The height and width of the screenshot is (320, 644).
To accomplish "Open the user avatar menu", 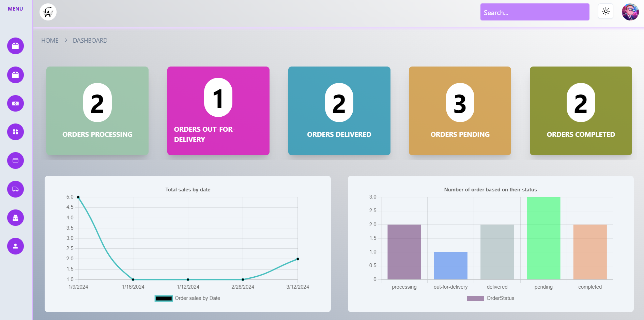I will pos(630,12).
